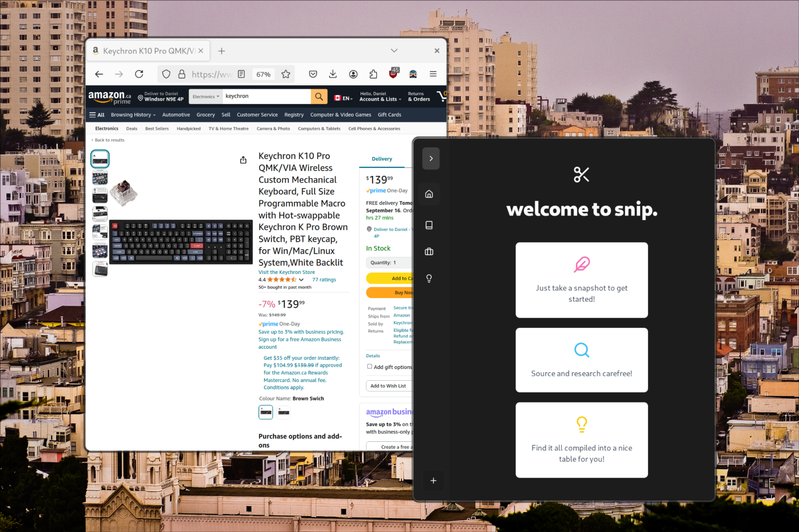Click the briefcase icon in snip sidebar

pyautogui.click(x=429, y=252)
